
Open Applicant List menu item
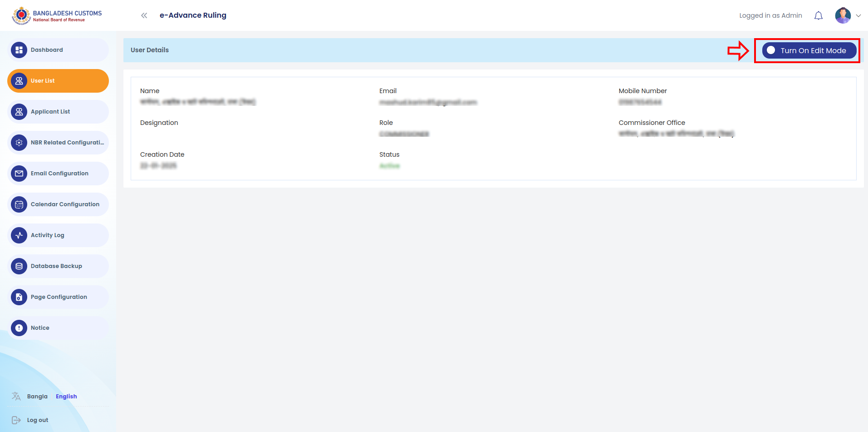click(x=58, y=112)
